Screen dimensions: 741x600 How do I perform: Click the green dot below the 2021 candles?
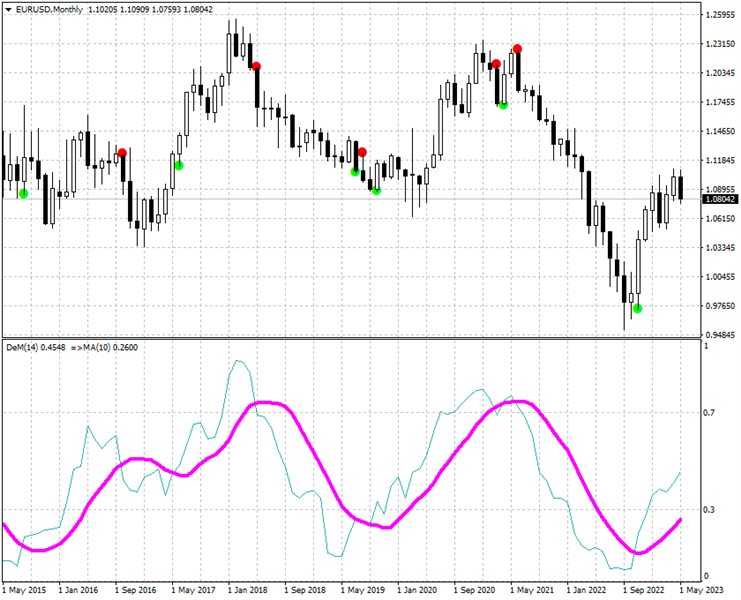pyautogui.click(x=503, y=104)
